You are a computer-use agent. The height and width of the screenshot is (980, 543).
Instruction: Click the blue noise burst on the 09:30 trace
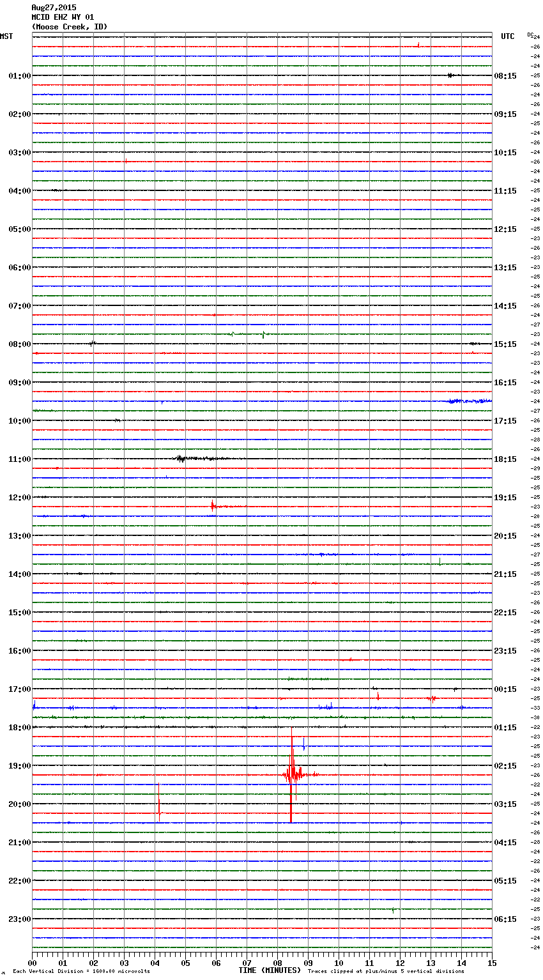470,401
